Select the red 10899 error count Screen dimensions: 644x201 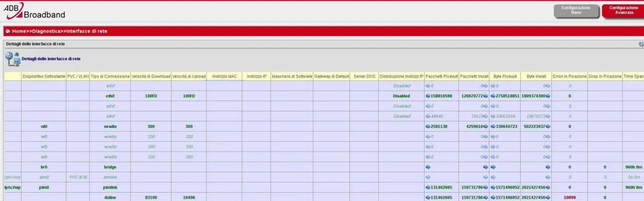569,198
